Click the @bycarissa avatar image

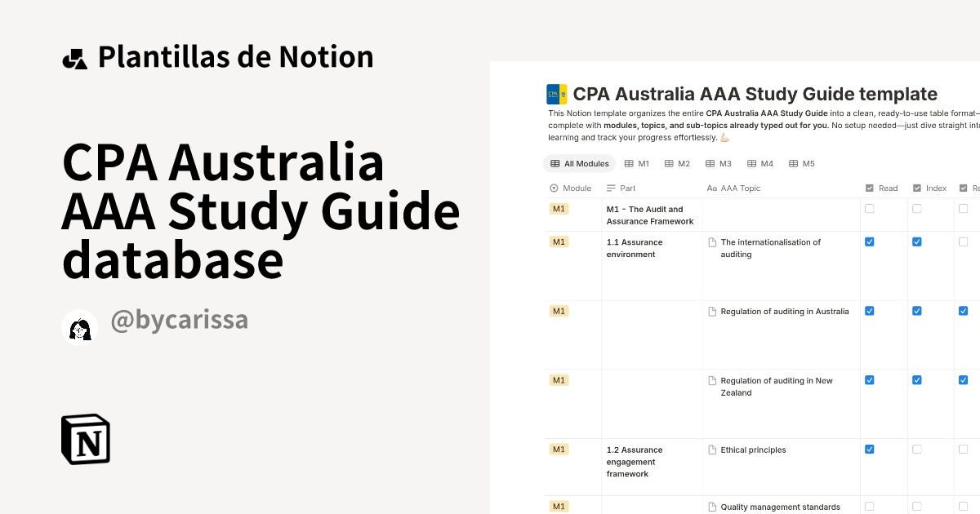coord(79,327)
